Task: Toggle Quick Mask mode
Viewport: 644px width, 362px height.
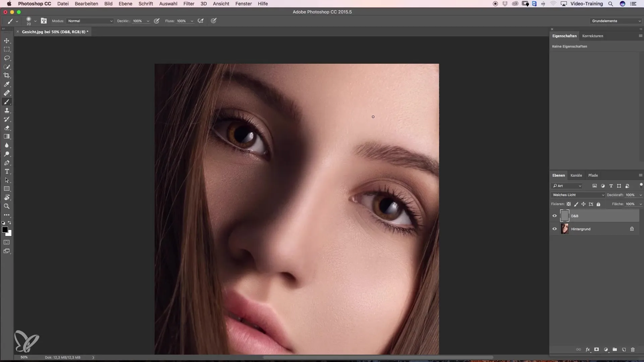Action: (x=7, y=242)
